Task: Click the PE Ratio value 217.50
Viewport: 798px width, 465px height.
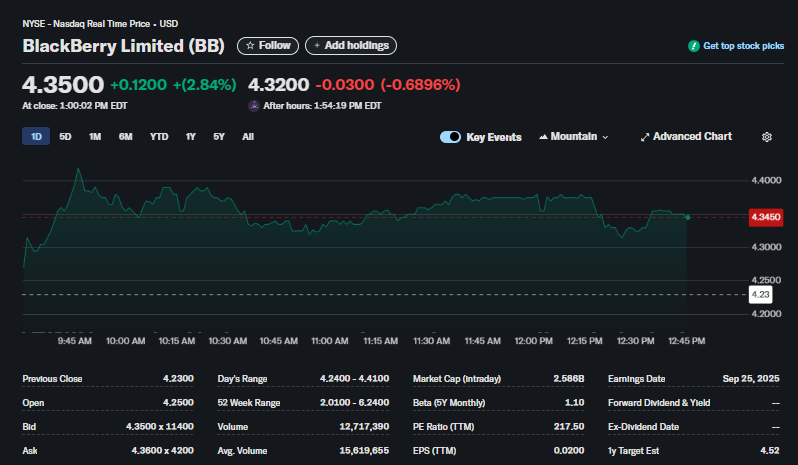Action: pos(569,426)
